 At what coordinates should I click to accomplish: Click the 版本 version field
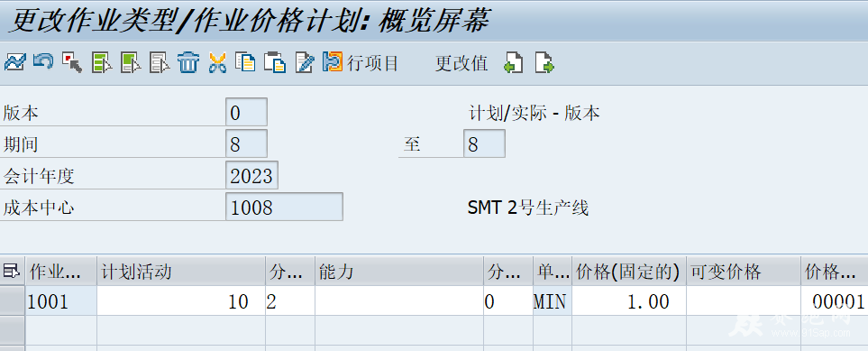pyautogui.click(x=246, y=113)
